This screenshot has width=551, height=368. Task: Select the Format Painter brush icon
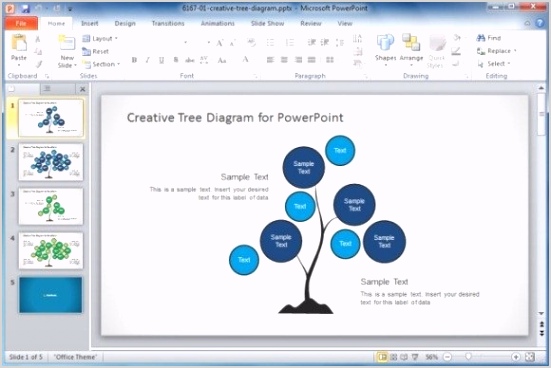point(38,64)
